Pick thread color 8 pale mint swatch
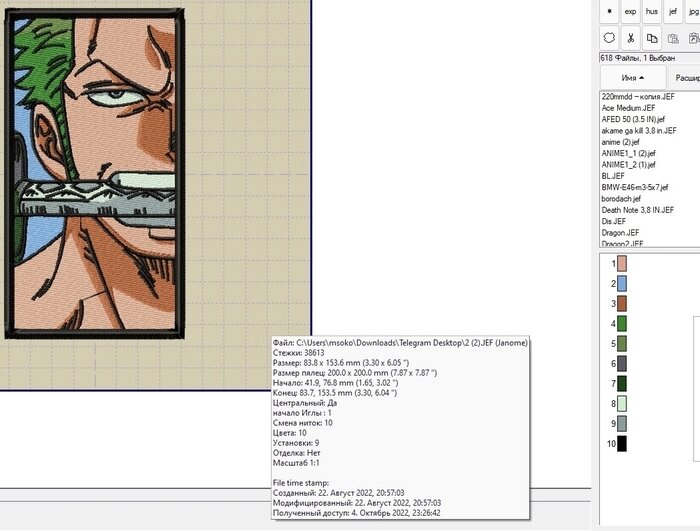 coord(621,404)
